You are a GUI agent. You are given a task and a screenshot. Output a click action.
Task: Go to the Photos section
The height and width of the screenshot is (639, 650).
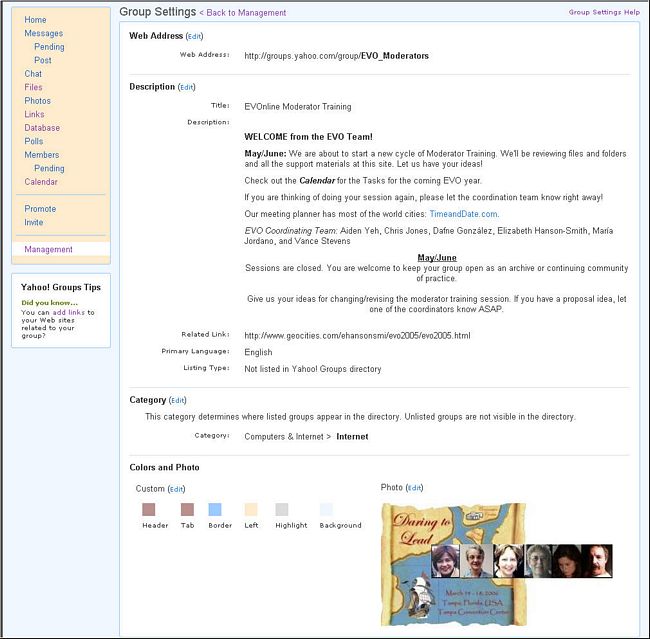pos(37,101)
